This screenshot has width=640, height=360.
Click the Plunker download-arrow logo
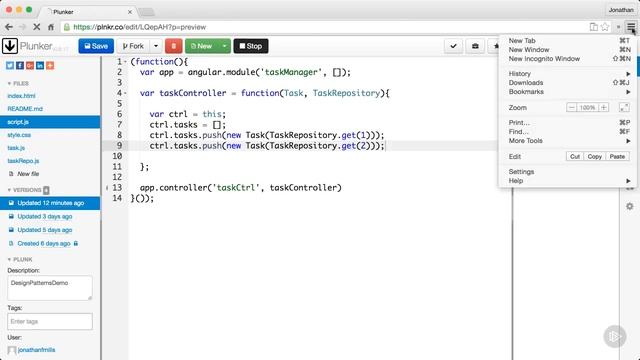[x=10, y=46]
